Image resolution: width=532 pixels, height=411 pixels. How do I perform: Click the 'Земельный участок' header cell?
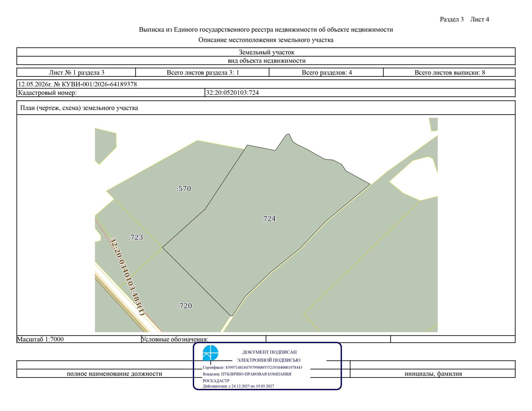(x=266, y=52)
